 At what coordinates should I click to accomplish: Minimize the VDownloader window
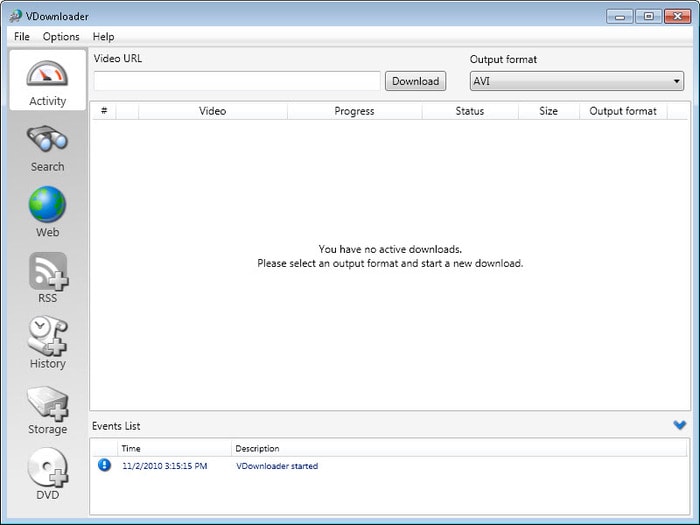620,17
